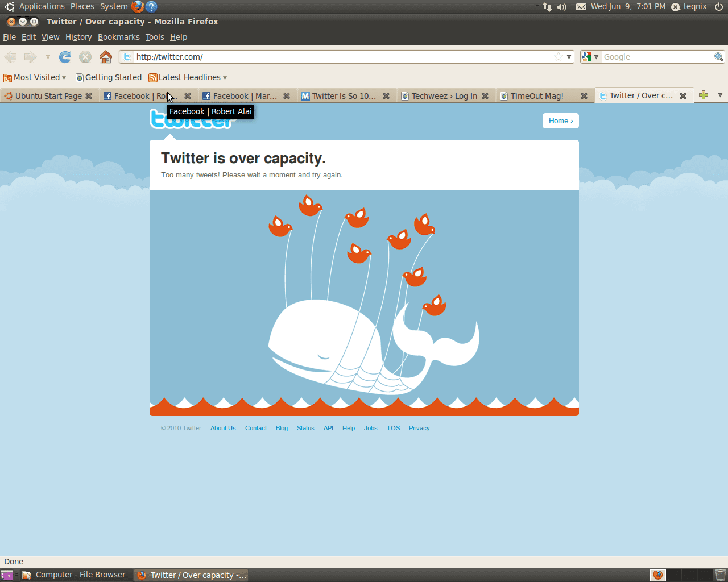Open the Bookmarks menu

[x=118, y=37]
